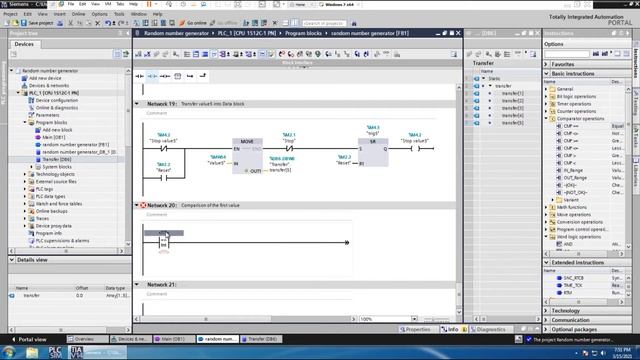Collapse Network 19 with its arrow
The height and width of the screenshot is (360, 640).
[137, 104]
